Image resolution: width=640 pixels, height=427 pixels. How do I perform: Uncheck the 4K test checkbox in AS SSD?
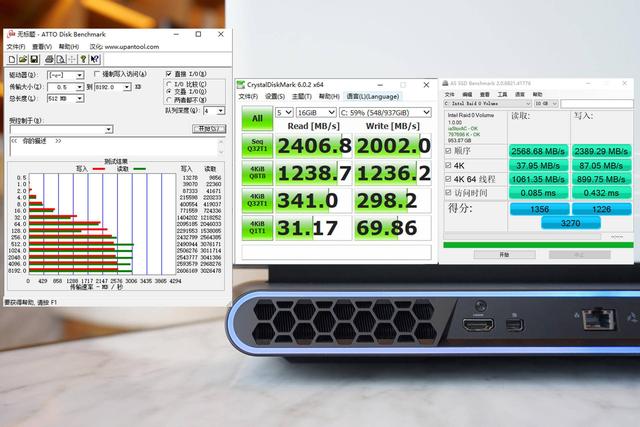(x=448, y=165)
